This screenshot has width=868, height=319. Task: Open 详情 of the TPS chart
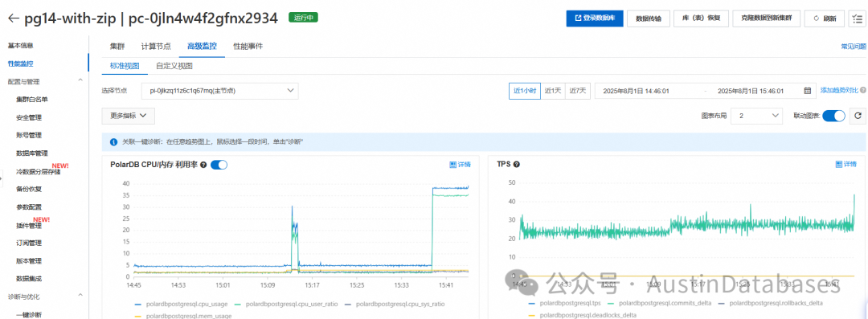(x=845, y=165)
